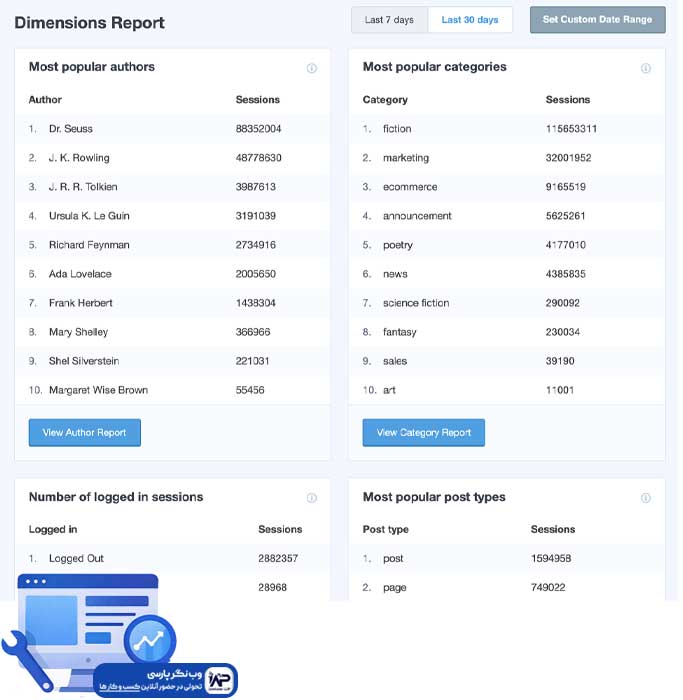Screen dimensions: 683x700
Task: Switch to Last 30 days tab
Action: pos(470,20)
